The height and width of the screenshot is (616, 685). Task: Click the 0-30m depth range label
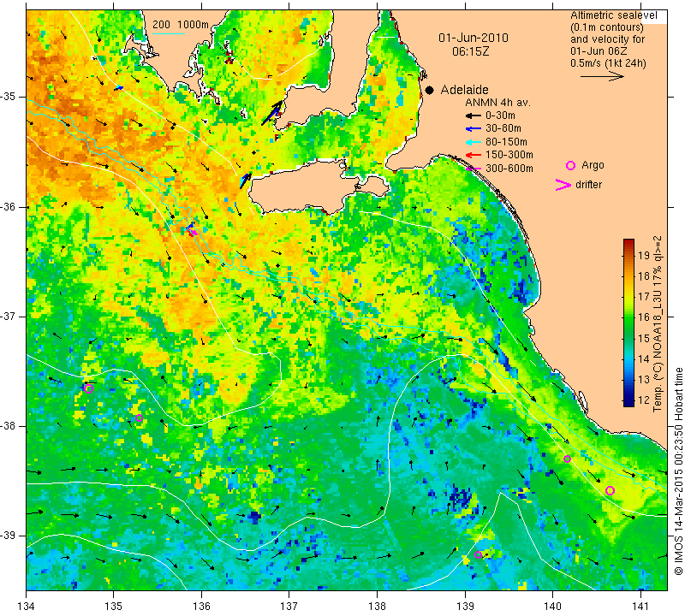(x=500, y=115)
